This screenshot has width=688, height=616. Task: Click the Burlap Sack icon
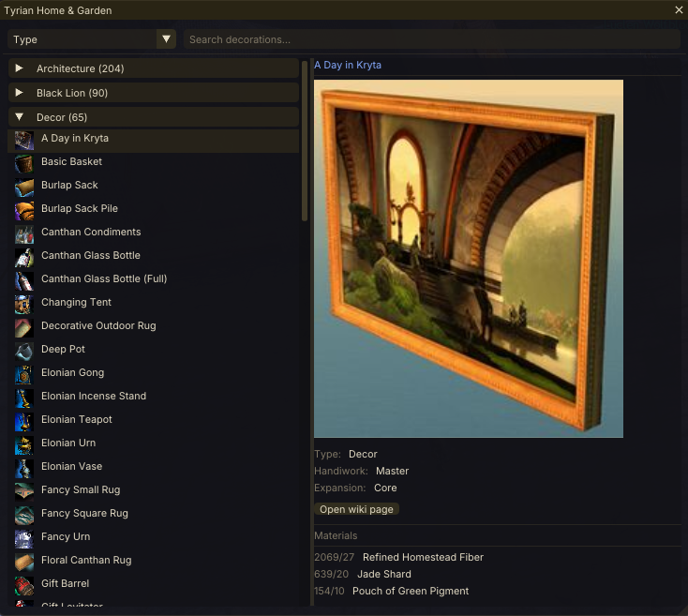point(24,188)
